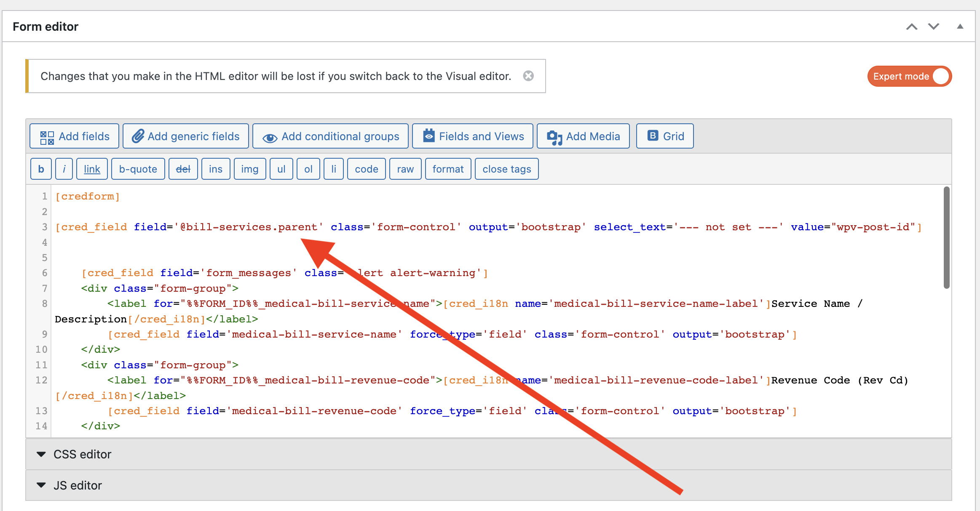This screenshot has height=511, width=980.
Task: Click the 'Service Name /' label text
Action: (817, 303)
